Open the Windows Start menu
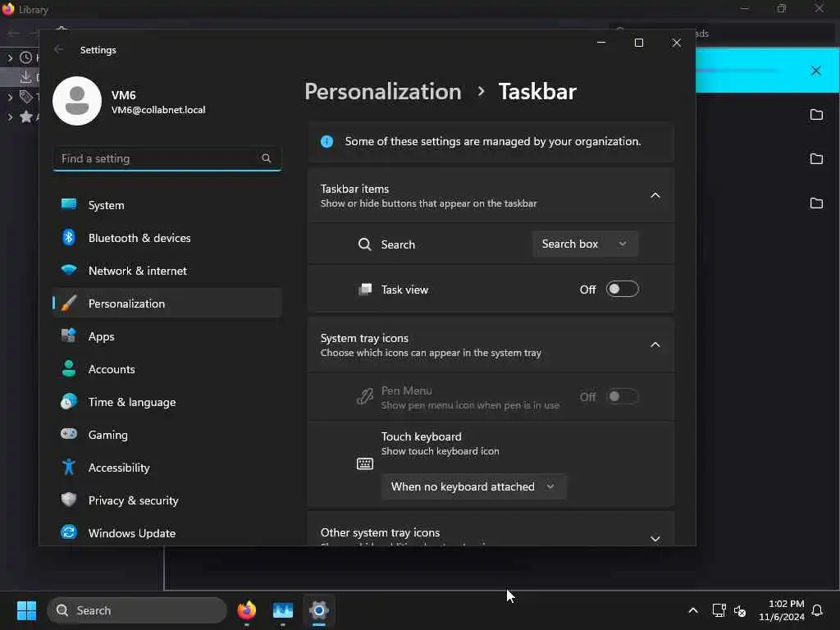Viewport: 840px width, 630px height. click(x=26, y=610)
